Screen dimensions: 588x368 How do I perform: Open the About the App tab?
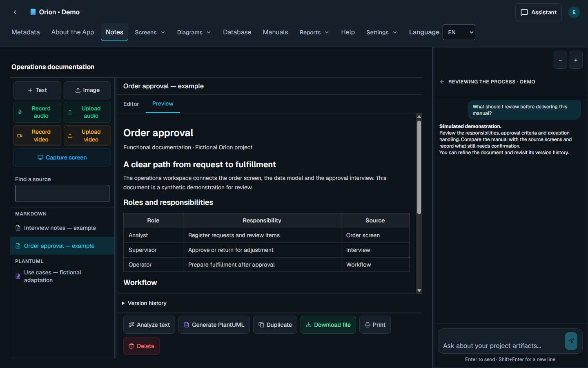point(73,32)
